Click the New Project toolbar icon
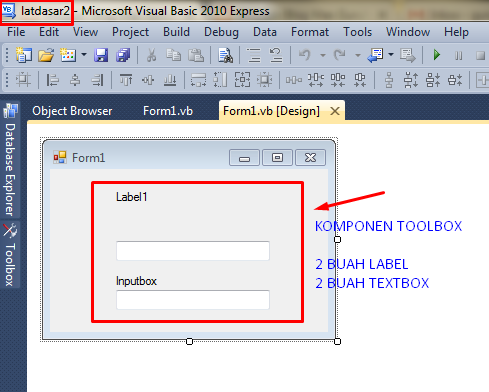 tap(23, 55)
